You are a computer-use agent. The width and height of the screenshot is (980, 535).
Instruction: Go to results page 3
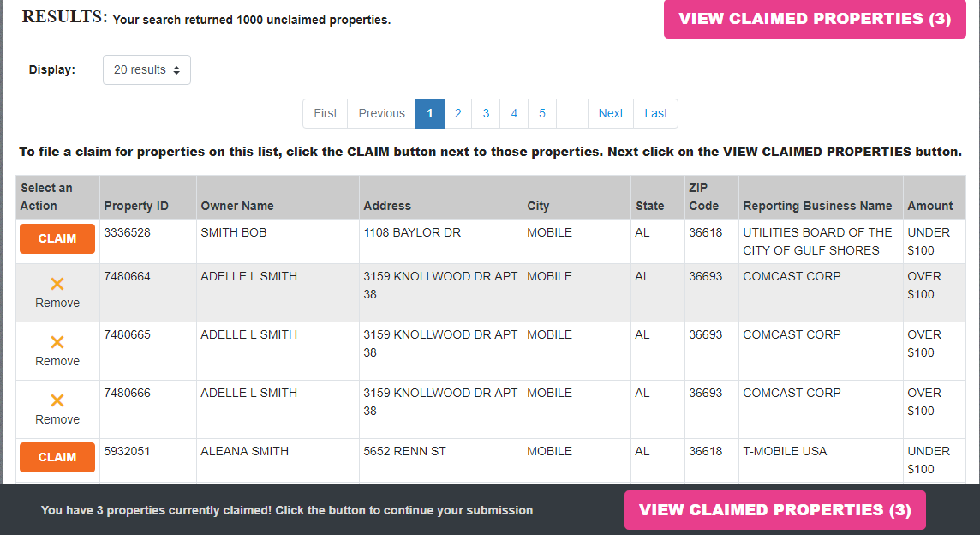click(486, 113)
